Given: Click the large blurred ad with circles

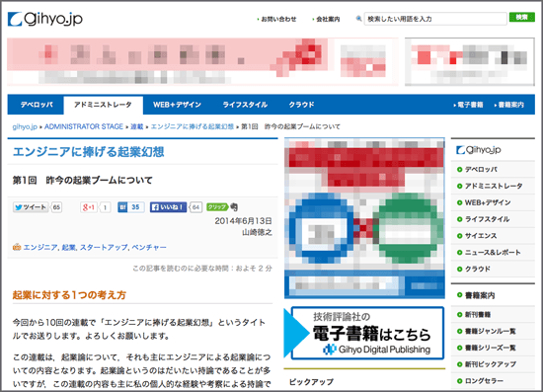Looking at the screenshot, I should pos(364,218).
